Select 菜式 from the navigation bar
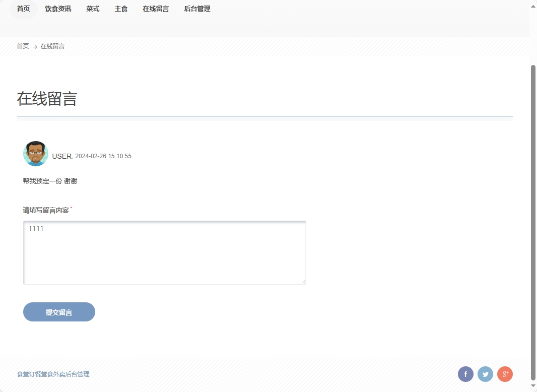 92,9
